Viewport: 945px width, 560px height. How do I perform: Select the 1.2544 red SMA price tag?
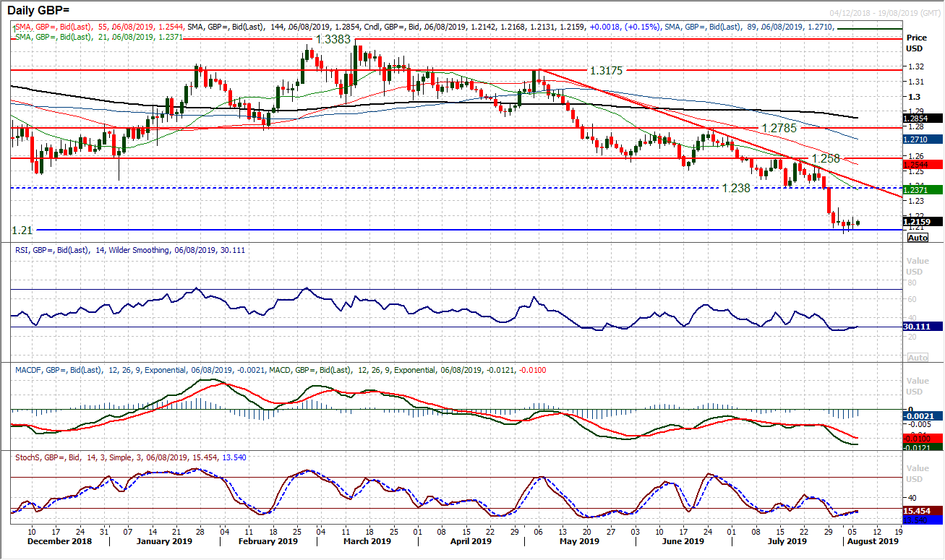(x=923, y=164)
